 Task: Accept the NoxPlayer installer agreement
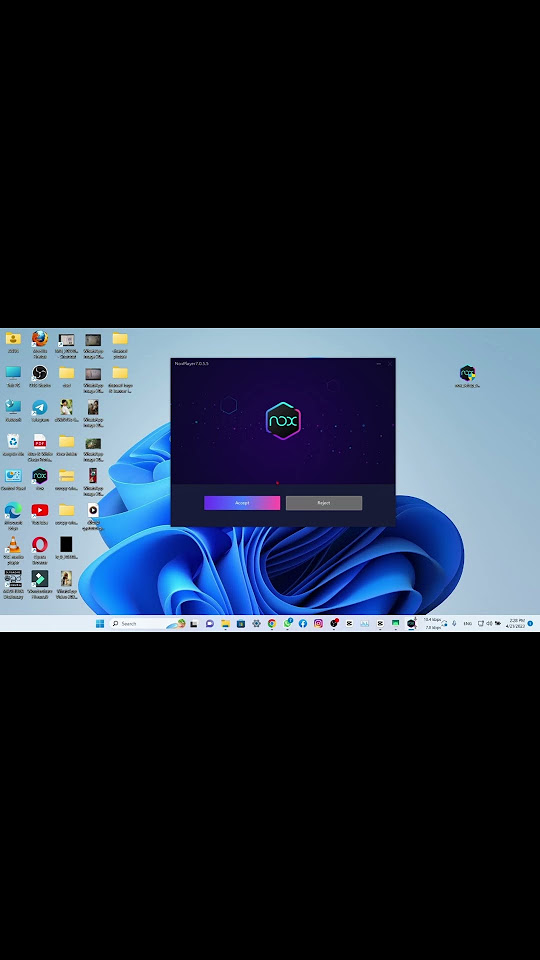(x=242, y=503)
